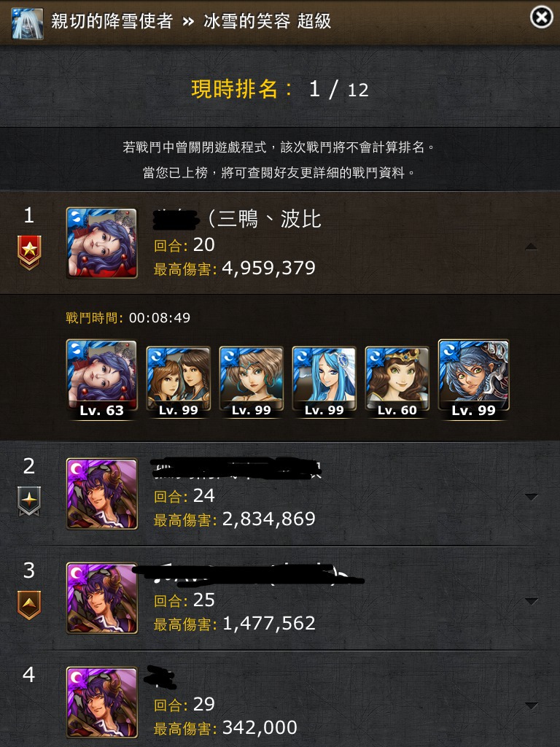Expand rank 4 player's team details
Screen dimensions: 560x747
point(532,705)
